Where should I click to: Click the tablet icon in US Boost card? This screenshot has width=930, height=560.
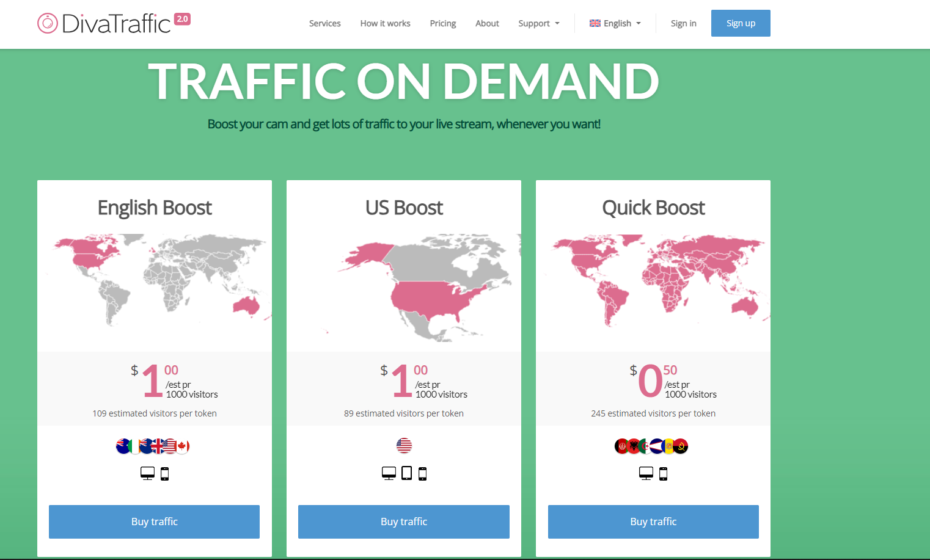point(406,473)
